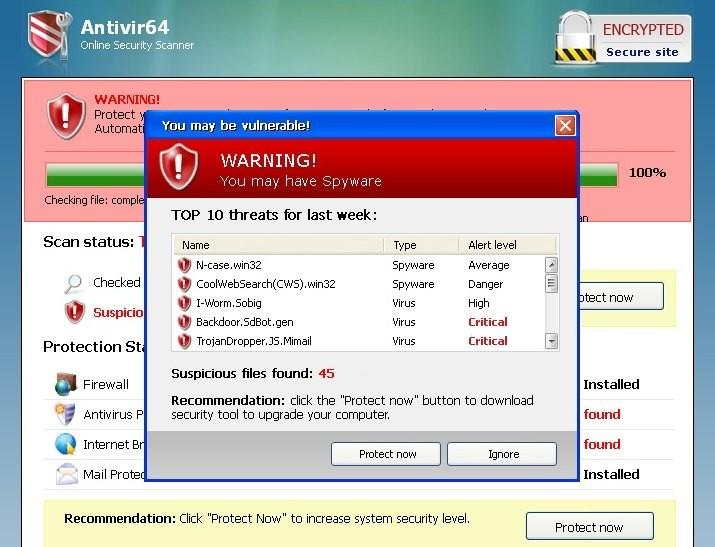Click the shield icon beside I-Worm.Sobig
This screenshot has width=715, height=547.
tap(184, 303)
